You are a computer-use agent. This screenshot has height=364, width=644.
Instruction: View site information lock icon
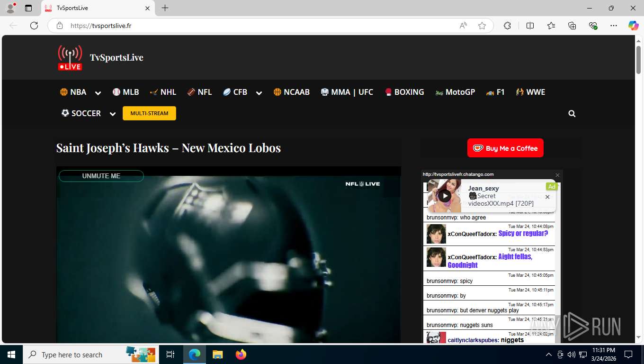click(60, 26)
